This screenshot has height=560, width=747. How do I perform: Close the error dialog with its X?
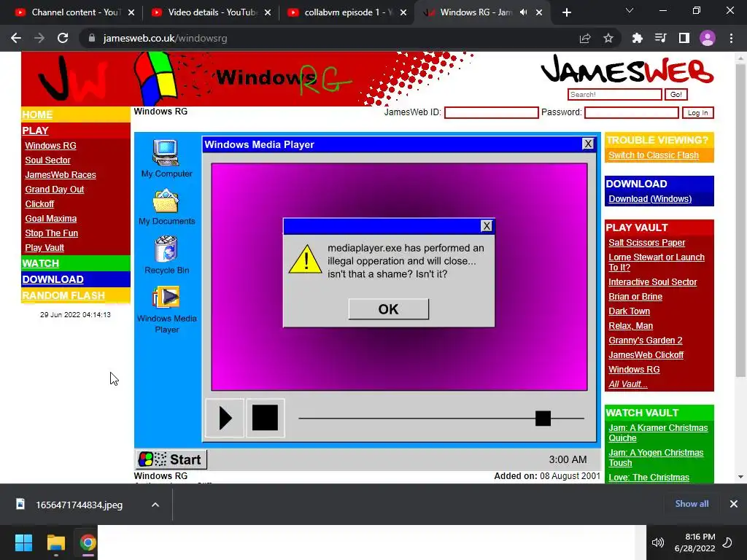click(487, 226)
